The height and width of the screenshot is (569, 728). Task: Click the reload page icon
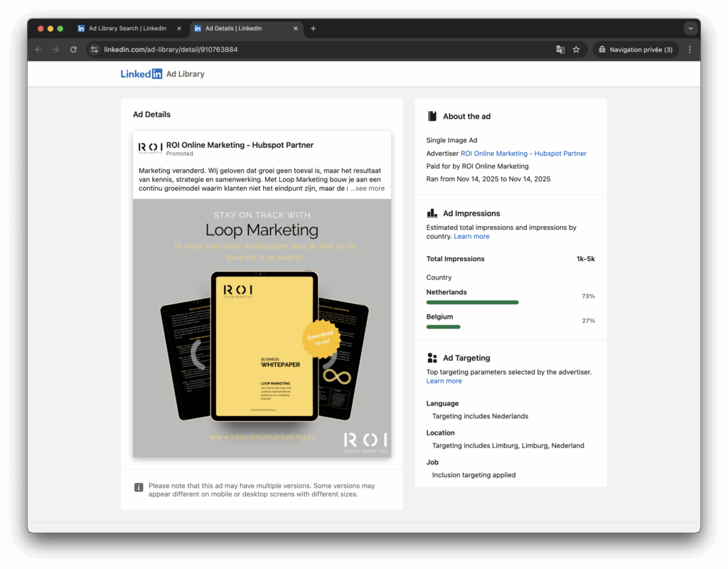73,49
